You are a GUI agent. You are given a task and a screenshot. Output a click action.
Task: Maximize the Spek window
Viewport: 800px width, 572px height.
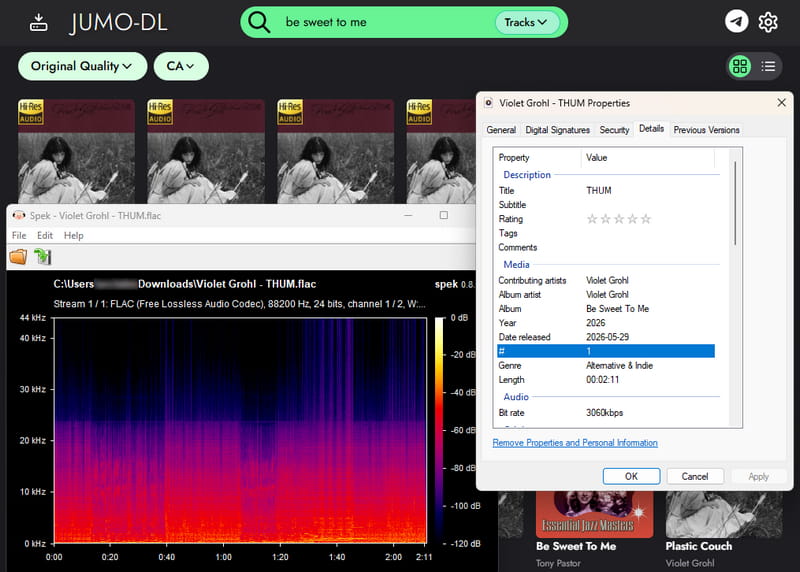[x=444, y=215]
